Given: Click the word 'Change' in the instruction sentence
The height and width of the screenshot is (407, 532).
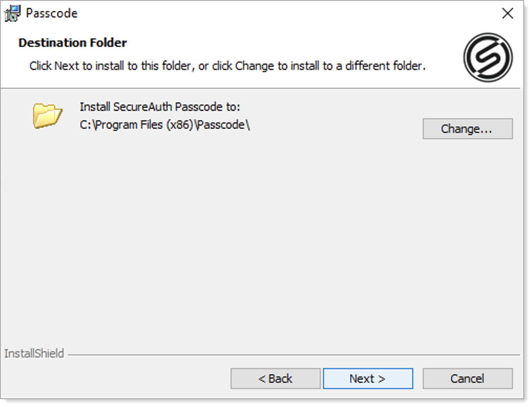Looking at the screenshot, I should [x=254, y=66].
